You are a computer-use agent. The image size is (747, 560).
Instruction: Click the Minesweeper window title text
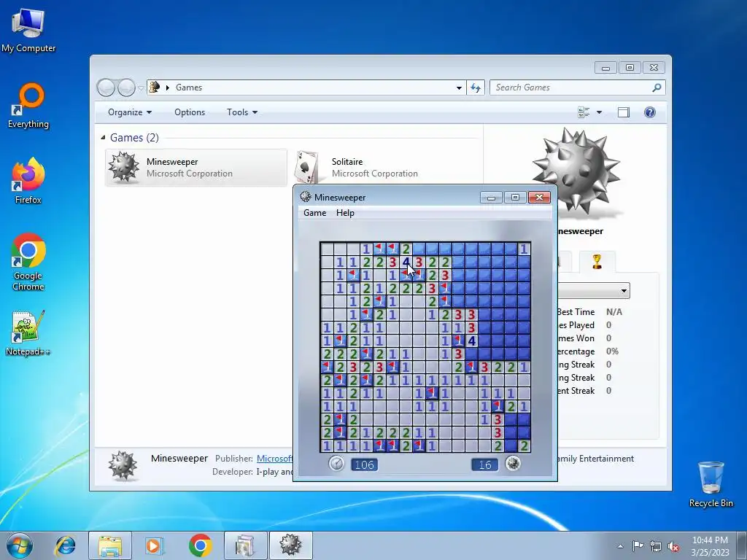pyautogui.click(x=340, y=197)
